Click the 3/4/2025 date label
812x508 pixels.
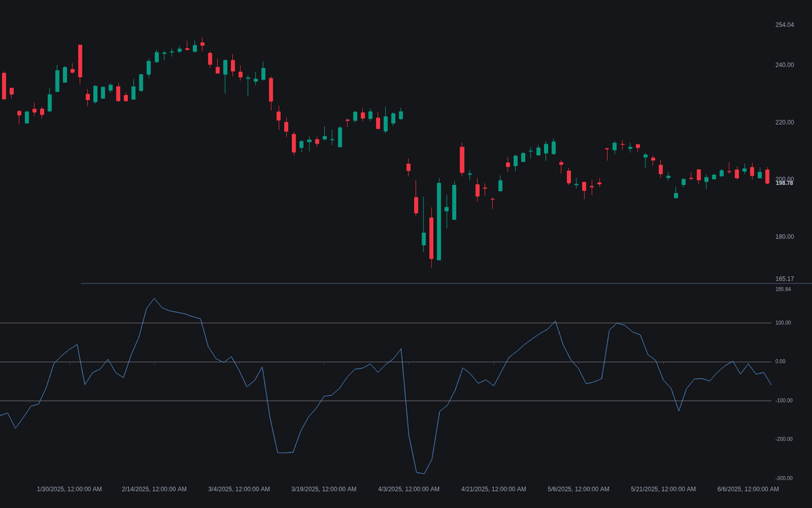239,489
